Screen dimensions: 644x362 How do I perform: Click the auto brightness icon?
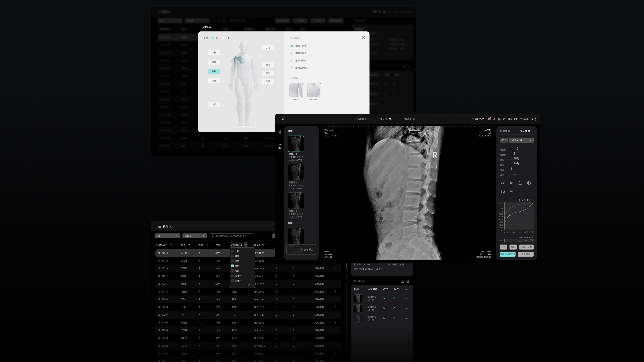click(x=520, y=183)
